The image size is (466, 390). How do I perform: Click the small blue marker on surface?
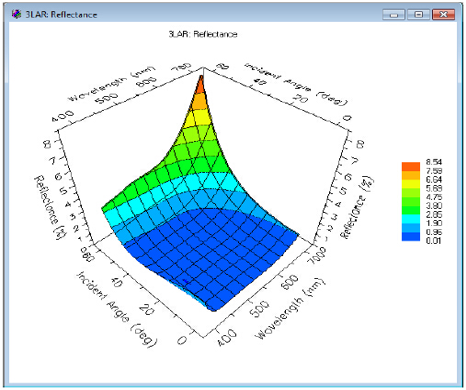pos(186,282)
